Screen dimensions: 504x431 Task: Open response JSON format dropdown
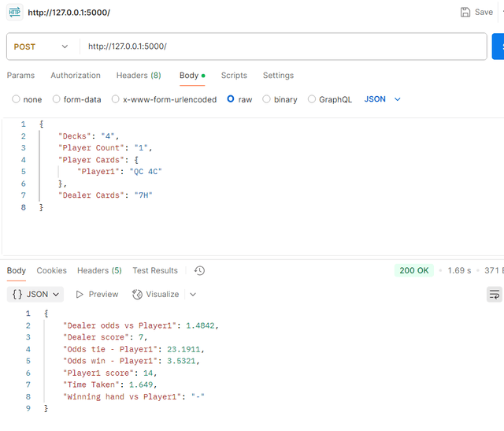pos(35,295)
